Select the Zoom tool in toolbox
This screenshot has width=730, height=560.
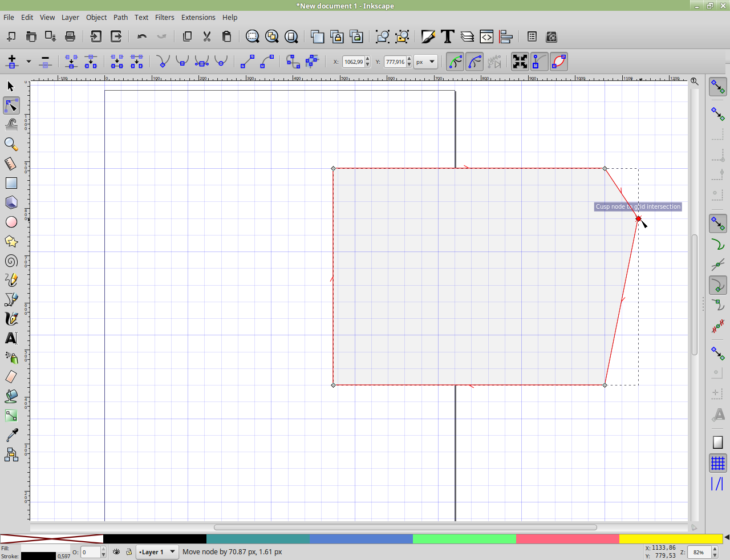[11, 144]
